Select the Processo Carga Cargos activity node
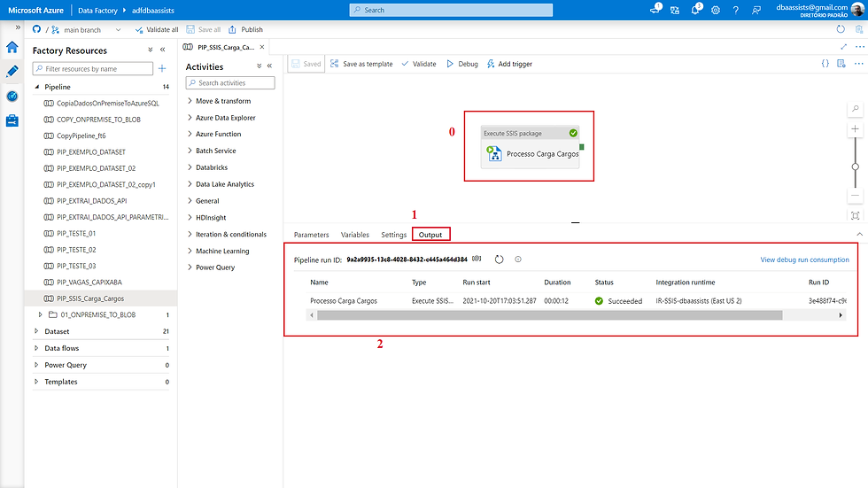The height and width of the screenshot is (488, 868). [x=531, y=147]
